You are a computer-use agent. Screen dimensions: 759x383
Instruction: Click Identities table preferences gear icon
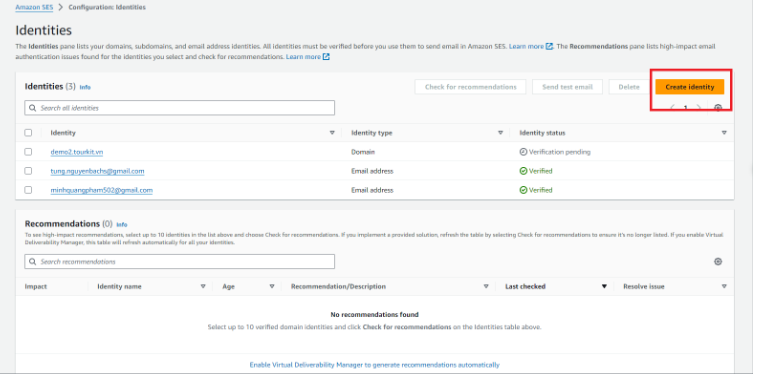coord(718,108)
